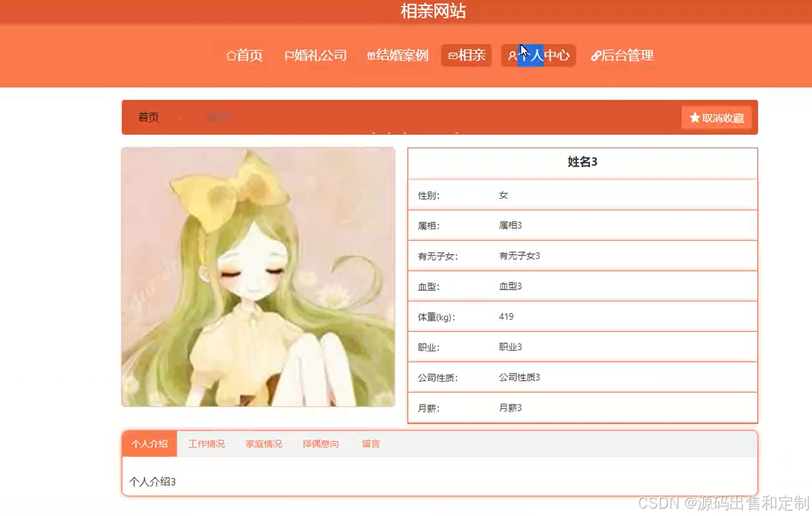The width and height of the screenshot is (812, 516).
Task: Click the value 属相3
Action: coord(510,225)
